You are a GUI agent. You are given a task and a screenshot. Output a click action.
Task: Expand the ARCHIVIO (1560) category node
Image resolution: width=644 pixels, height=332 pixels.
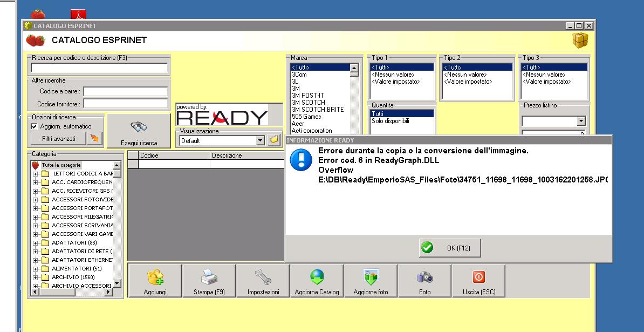pyautogui.click(x=35, y=277)
